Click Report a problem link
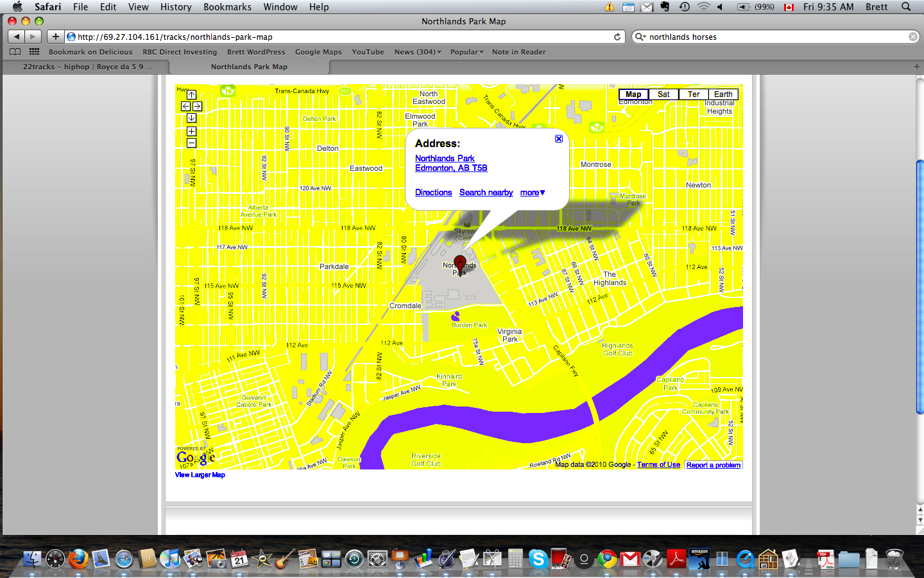Screen dimensions: 924x578 714,465
